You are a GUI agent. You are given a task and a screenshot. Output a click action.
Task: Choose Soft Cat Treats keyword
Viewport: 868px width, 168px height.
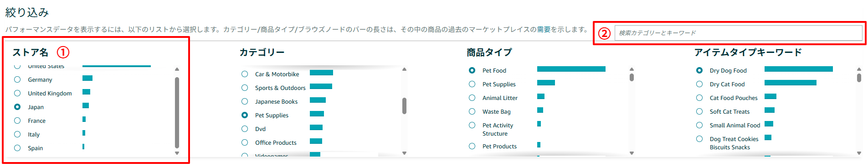click(699, 111)
